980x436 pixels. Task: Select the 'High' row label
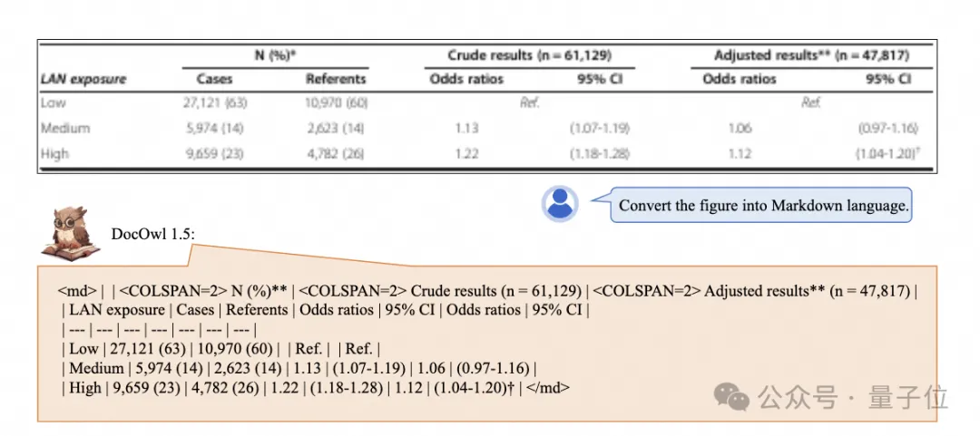[56, 153]
